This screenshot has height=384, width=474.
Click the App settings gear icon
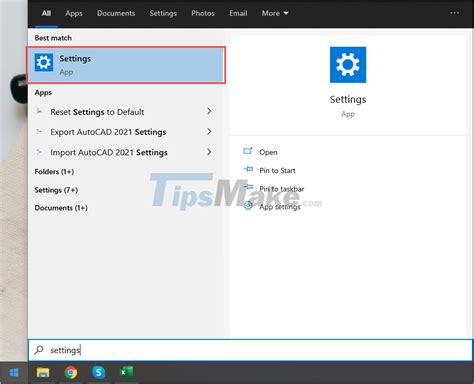pyautogui.click(x=248, y=206)
